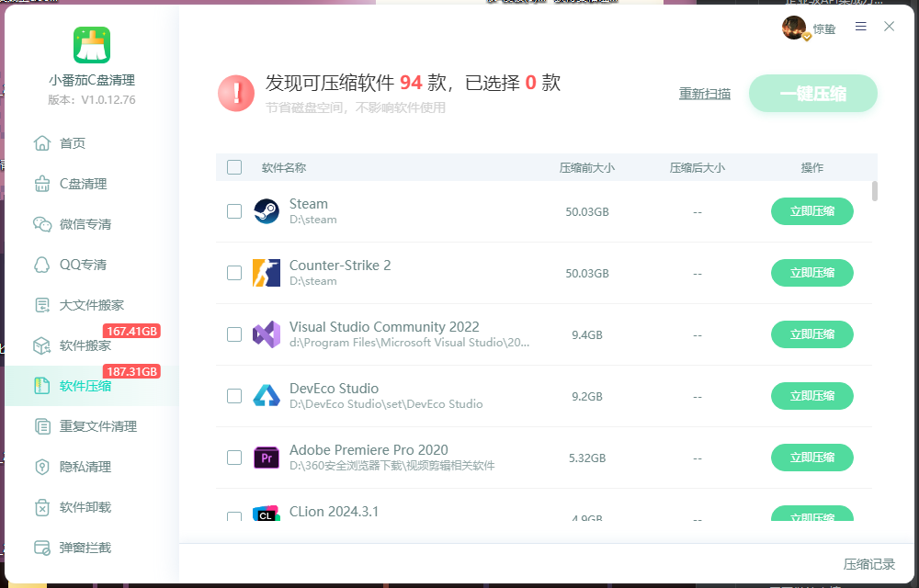The width and height of the screenshot is (919, 588).
Task: Switch to C盘清理 section
Action: coord(92,184)
